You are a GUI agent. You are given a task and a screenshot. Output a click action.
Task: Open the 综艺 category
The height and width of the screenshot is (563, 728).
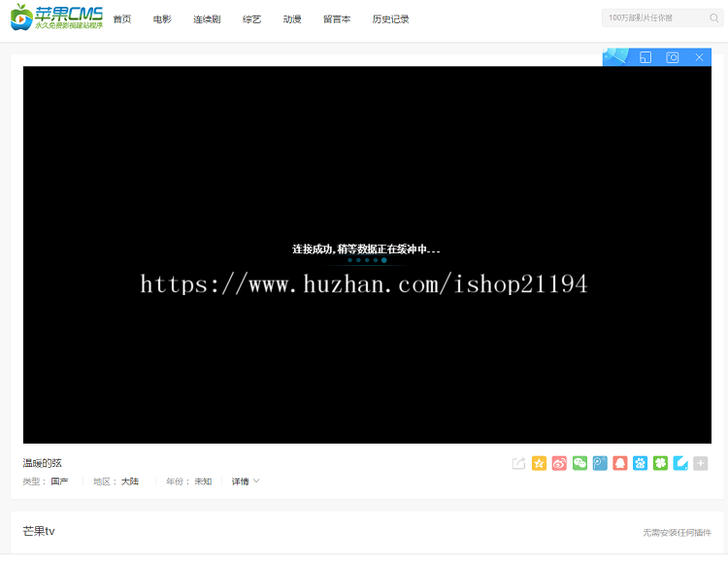251,19
